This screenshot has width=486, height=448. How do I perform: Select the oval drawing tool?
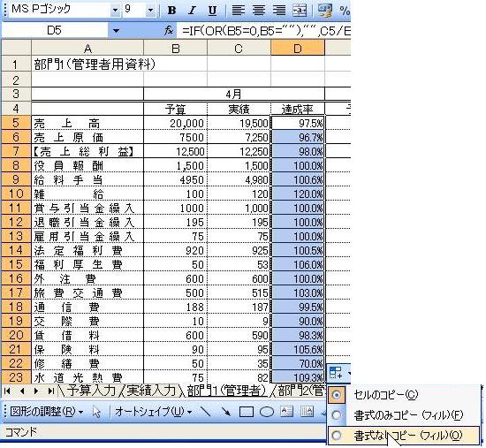[x=267, y=412]
